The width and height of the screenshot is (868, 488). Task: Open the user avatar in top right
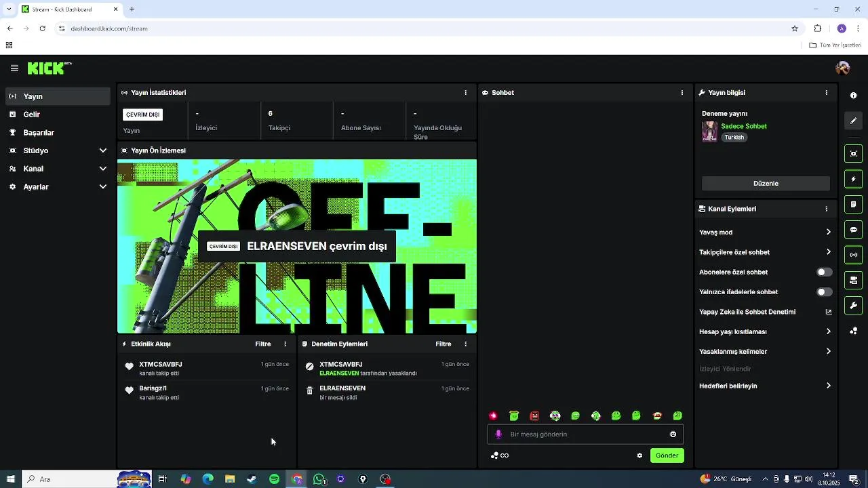tap(843, 68)
